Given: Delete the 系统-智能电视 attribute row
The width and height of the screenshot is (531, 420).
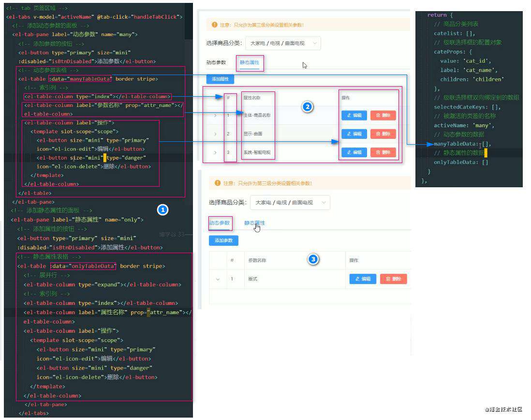Looking at the screenshot, I should 383,152.
